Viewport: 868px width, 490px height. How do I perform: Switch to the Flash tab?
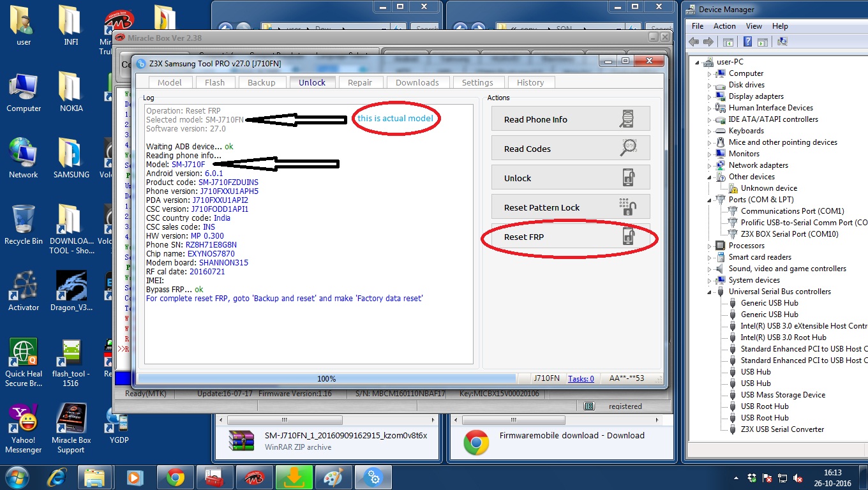(x=214, y=82)
